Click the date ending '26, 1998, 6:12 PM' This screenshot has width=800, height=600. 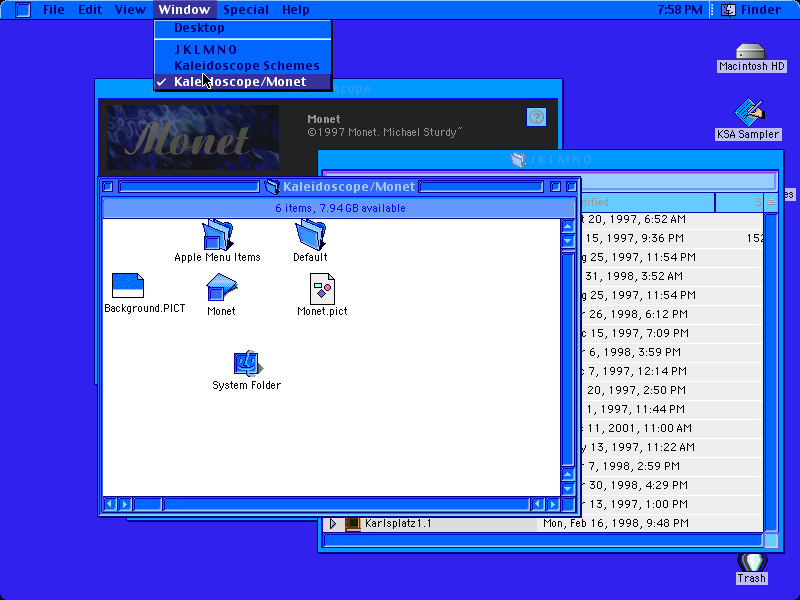click(635, 314)
